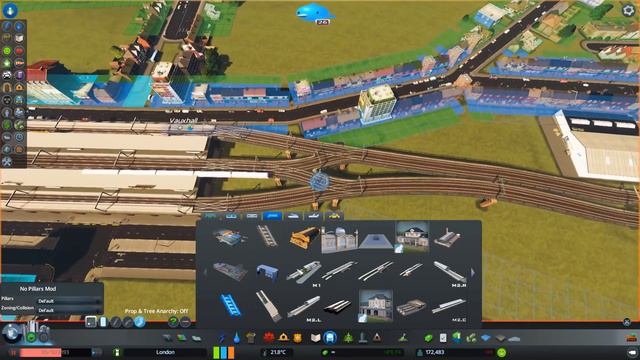Close the transport panel with X button
The width and height of the screenshot is (640, 360).
(x=627, y=322)
